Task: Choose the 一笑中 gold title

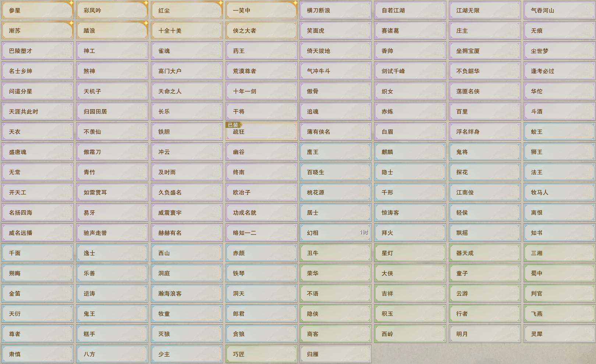Action: [261, 10]
